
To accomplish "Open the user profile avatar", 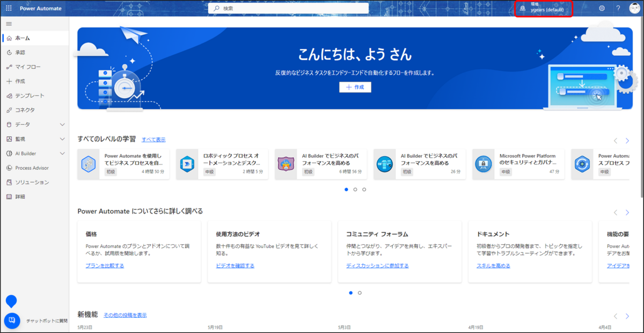I will click(x=635, y=9).
